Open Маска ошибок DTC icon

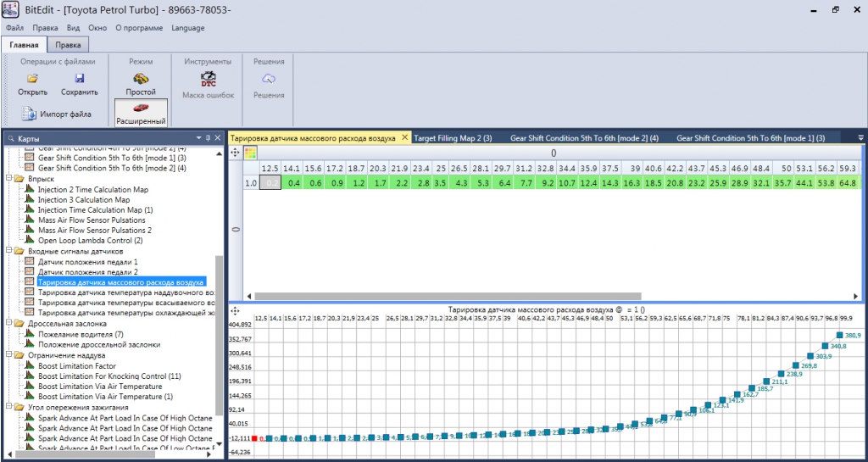coord(209,78)
